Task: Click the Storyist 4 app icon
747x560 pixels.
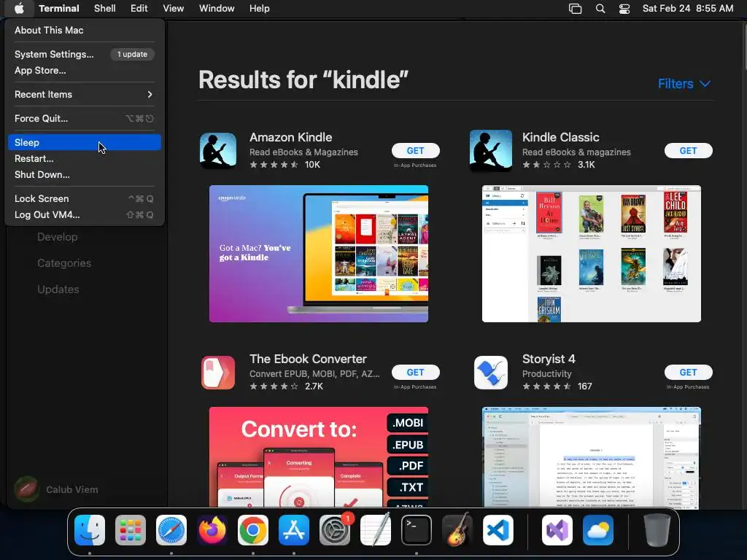Action: 491,373
